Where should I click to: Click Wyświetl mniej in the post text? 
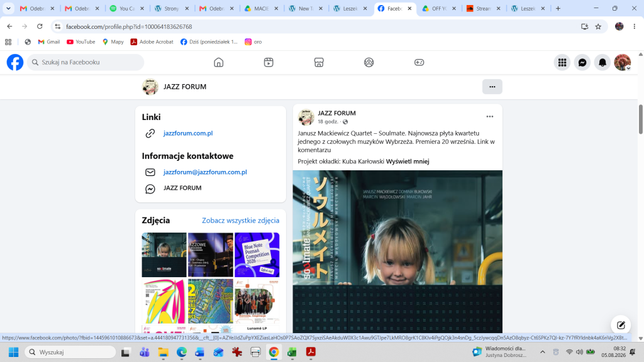pyautogui.click(x=408, y=162)
